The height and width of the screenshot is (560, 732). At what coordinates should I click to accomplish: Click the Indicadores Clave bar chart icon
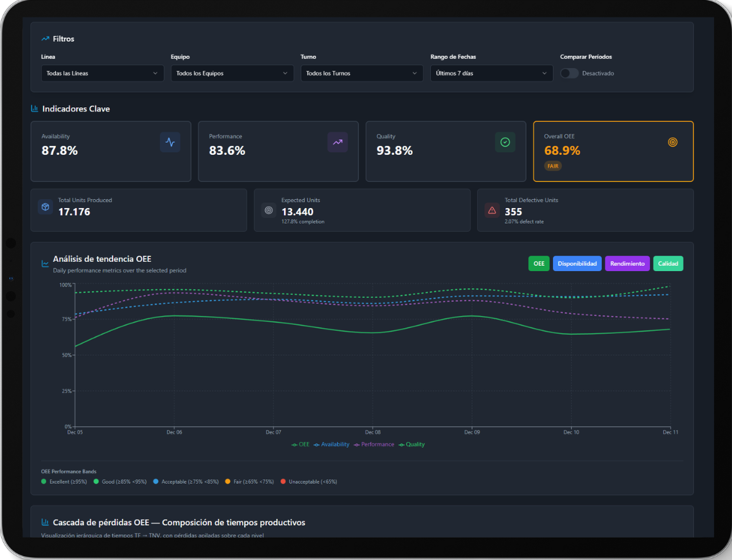pos(35,109)
